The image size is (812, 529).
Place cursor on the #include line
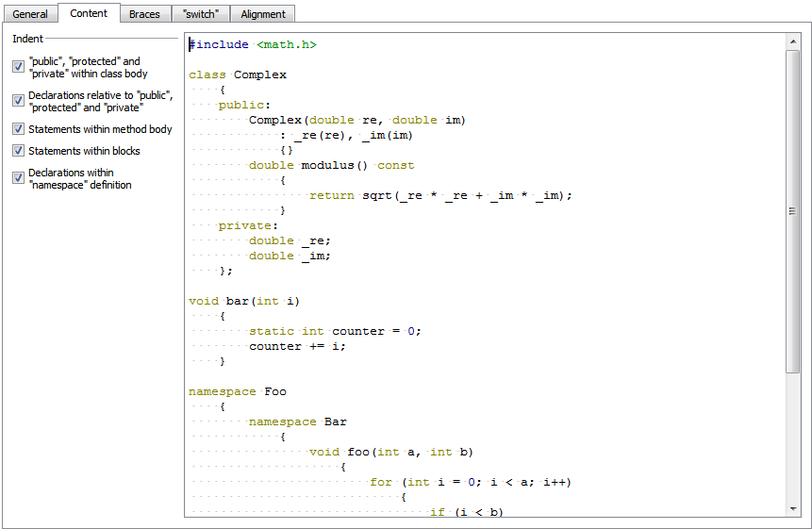[x=253, y=45]
